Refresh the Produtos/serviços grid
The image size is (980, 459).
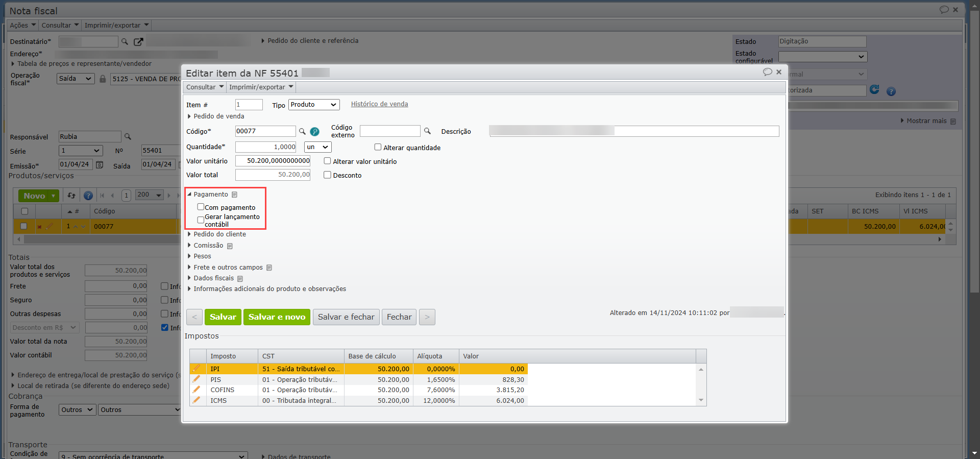click(71, 196)
